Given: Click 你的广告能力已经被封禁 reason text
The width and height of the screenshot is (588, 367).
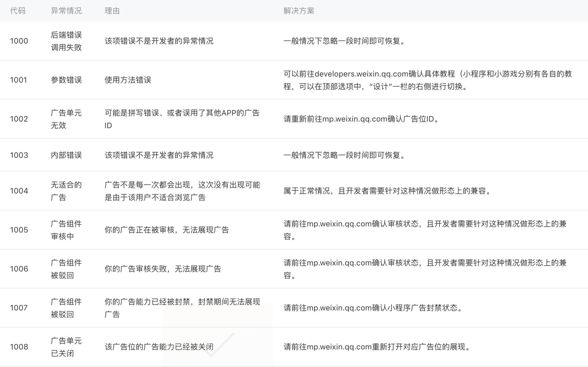Looking at the screenshot, I should [182, 308].
